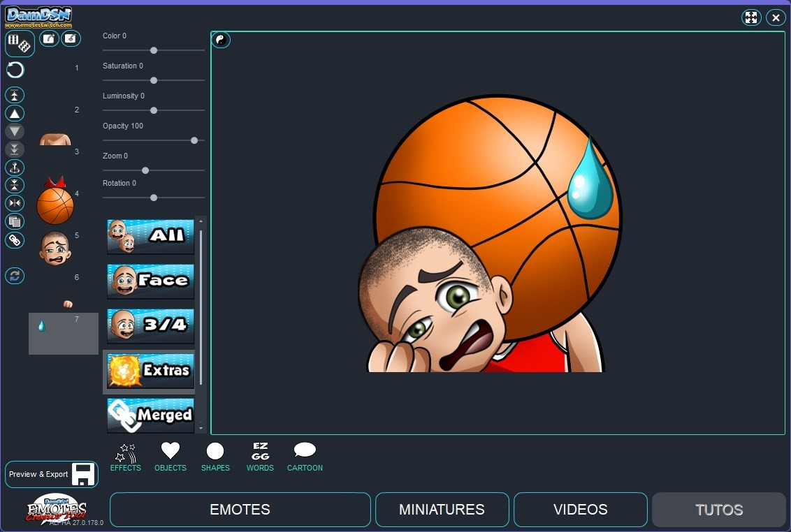
Task: Click the rotation reset arrow icon
Action: coord(14,70)
